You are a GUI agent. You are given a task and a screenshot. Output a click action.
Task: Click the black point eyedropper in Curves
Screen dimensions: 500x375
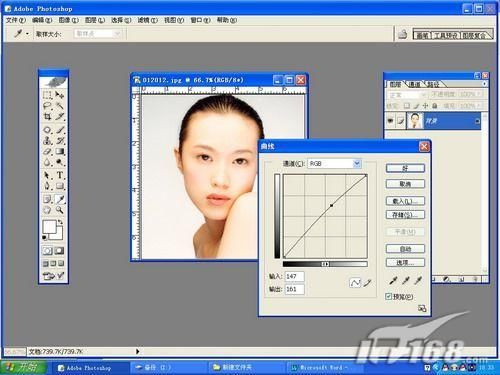point(393,281)
